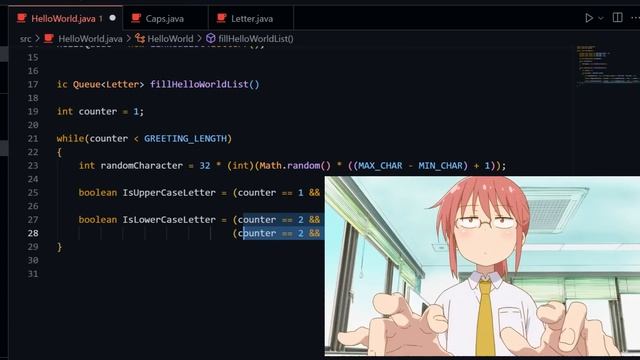Click line number 28 in the gutter
The height and width of the screenshot is (360, 640).
[33, 233]
